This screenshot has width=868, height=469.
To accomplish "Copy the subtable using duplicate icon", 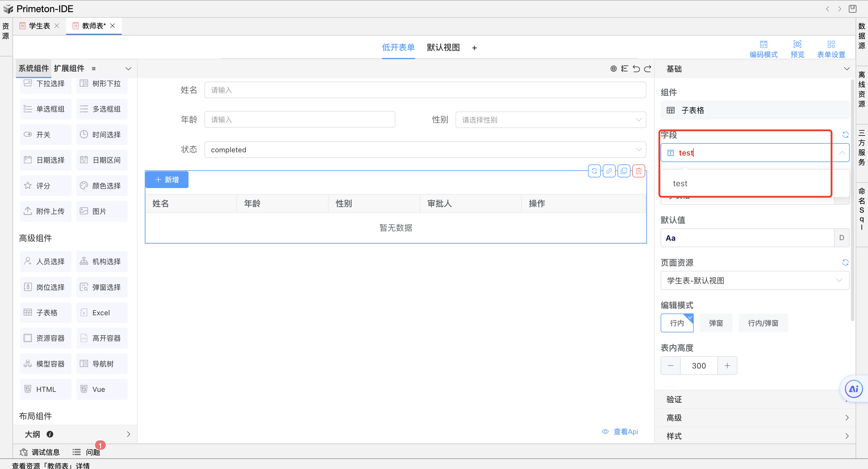I will pos(624,171).
